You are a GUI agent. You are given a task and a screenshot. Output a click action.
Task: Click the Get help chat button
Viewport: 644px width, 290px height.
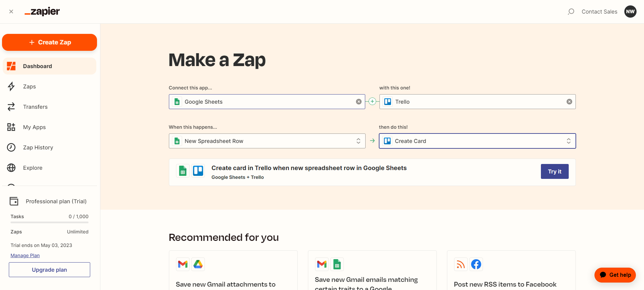coord(615,275)
